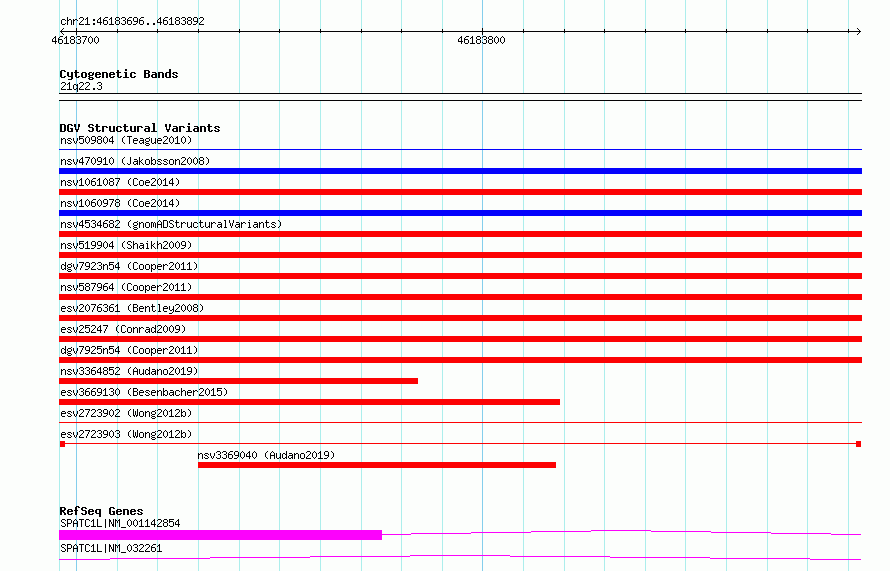Screen dimensions: 890x571
Task: Click the 46183700 ruler tick label
Action: 75,40
